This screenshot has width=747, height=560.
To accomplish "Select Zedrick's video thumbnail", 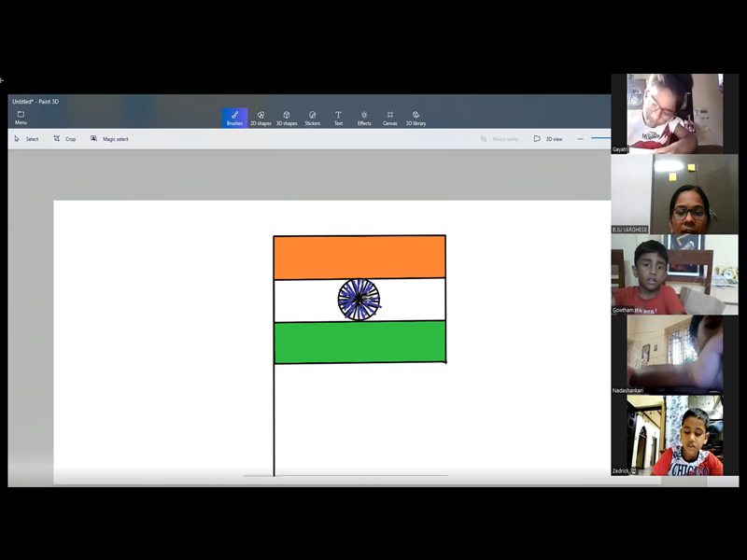I will pyautogui.click(x=667, y=435).
